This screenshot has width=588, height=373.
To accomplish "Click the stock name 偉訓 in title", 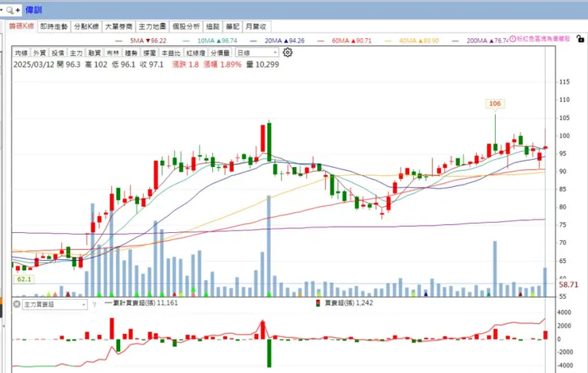I will [x=33, y=10].
